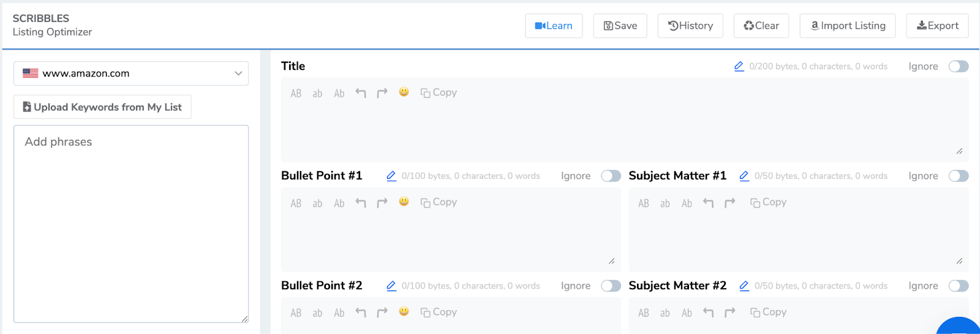Open the History panel
This screenshot has width=980, height=334.
690,26
